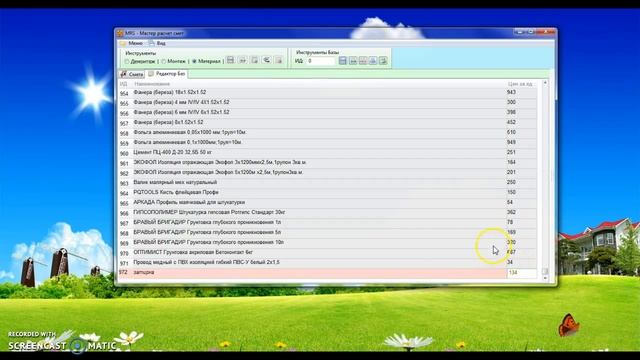Viewport: 640px width, 360px height.
Task: Select row 954 Фанера (береза) 18x1.52x1.52
Action: (327, 93)
